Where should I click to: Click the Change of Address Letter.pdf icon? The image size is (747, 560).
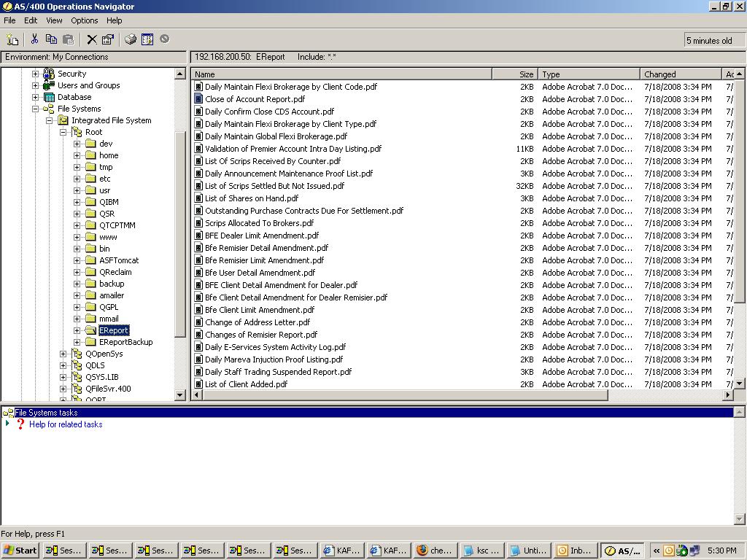(198, 322)
